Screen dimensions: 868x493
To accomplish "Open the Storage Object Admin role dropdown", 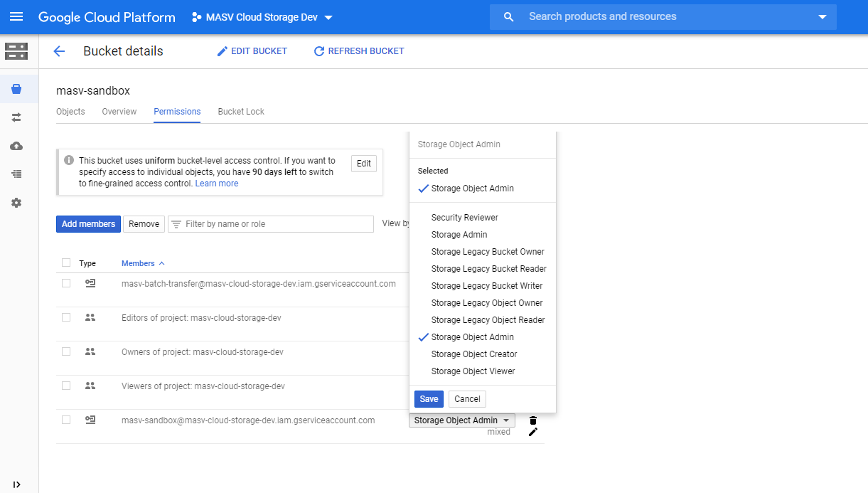I will pos(462,420).
